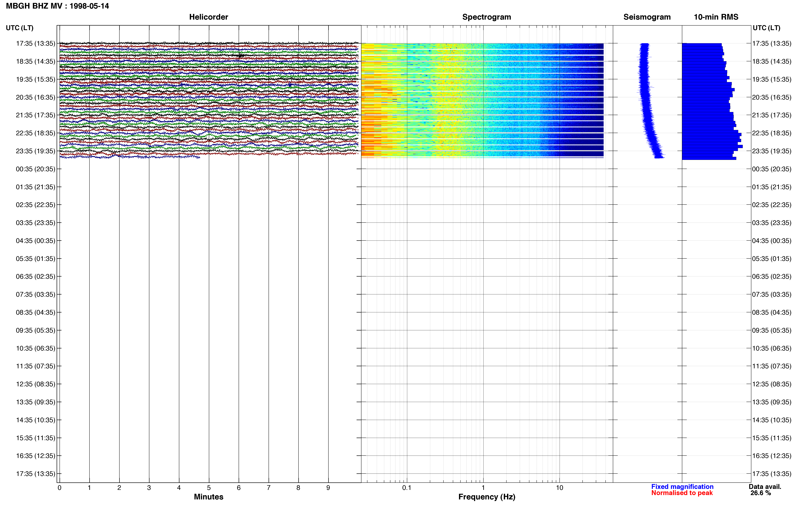
Task: Click left time label '21:35 (17:35)'
Action: [x=36, y=115]
